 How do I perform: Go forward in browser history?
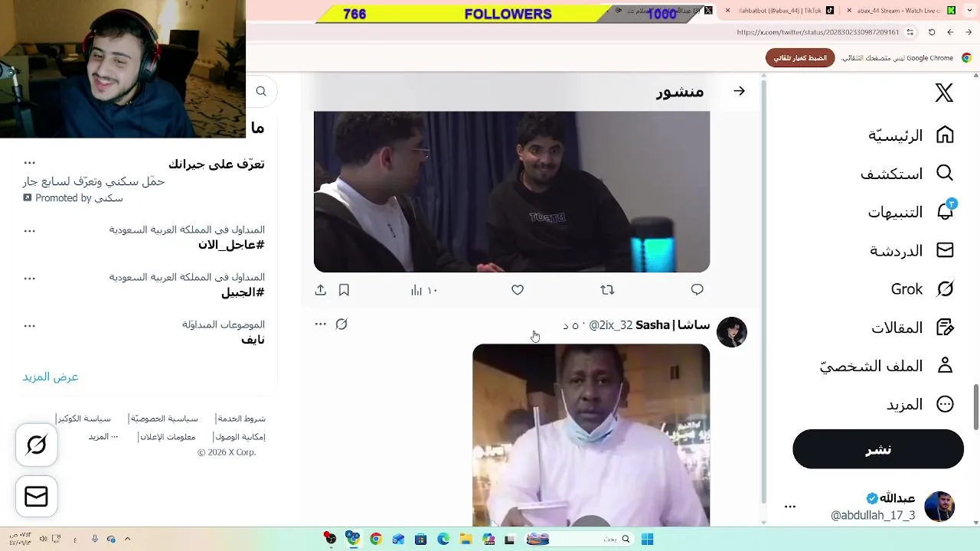click(x=950, y=32)
